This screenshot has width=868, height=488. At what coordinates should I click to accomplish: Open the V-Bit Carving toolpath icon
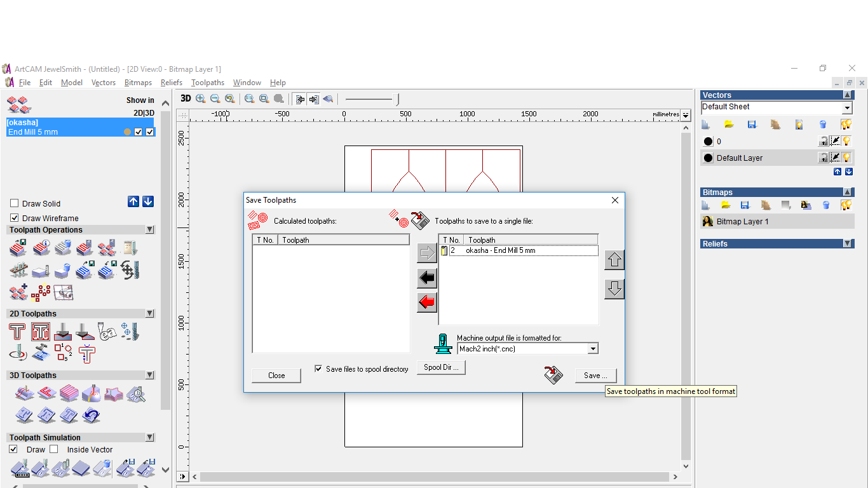[x=63, y=332]
